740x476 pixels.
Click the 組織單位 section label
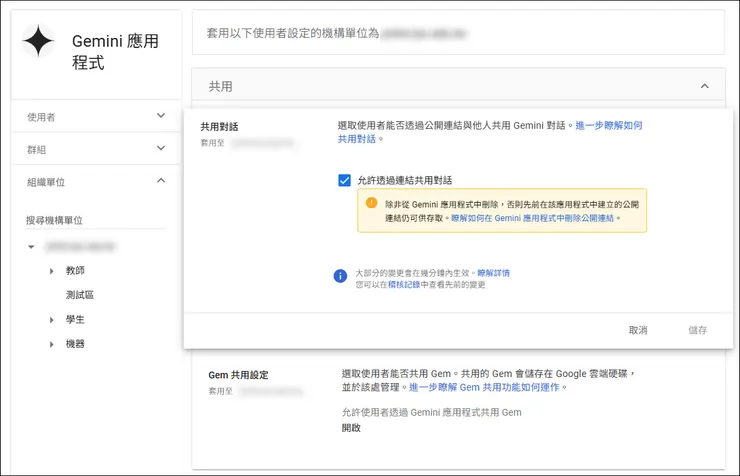[x=46, y=182]
